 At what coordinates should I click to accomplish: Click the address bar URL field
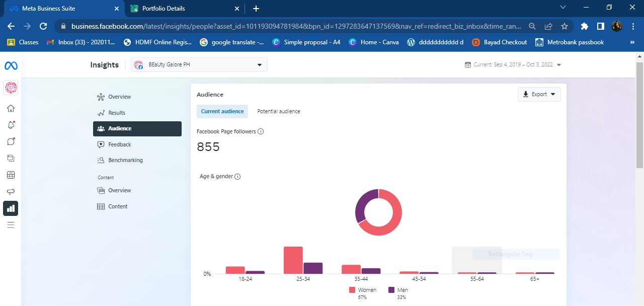point(296,26)
